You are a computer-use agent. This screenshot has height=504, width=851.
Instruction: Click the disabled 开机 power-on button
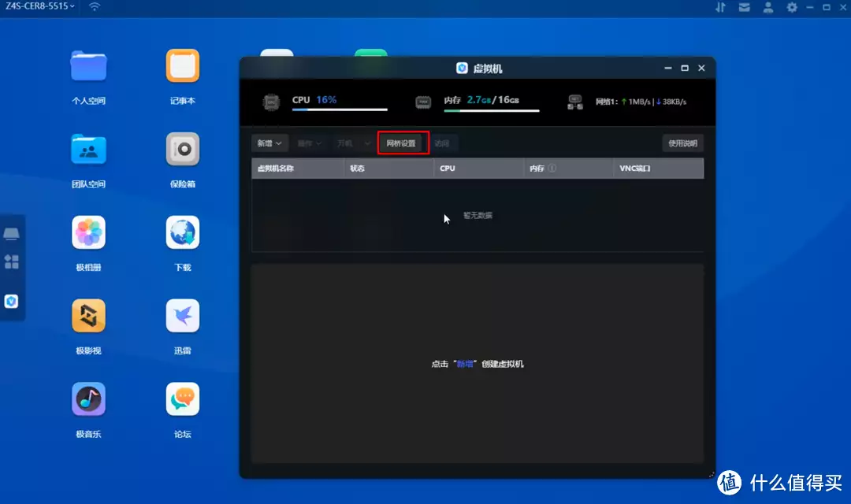pos(344,143)
